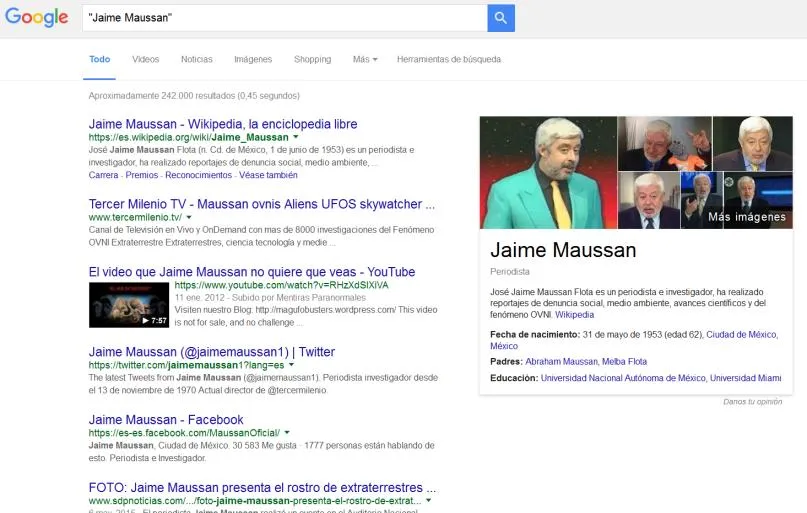Open the large green-jacket photo of Maussan
This screenshot has height=513, width=807.
coord(548,172)
